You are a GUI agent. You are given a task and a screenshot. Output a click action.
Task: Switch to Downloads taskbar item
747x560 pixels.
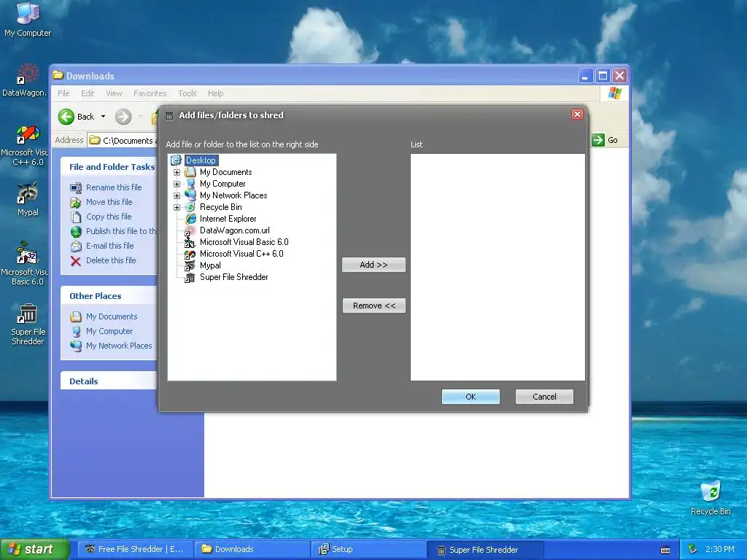pos(252,550)
